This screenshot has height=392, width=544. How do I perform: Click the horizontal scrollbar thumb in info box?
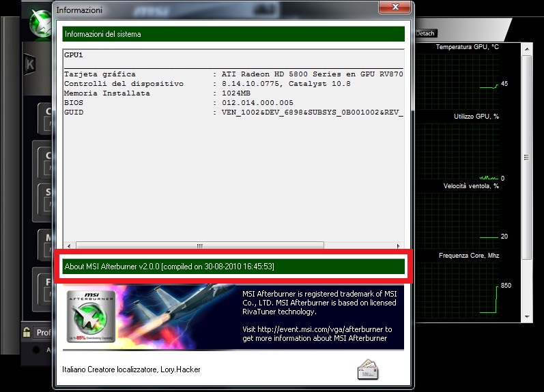point(200,245)
